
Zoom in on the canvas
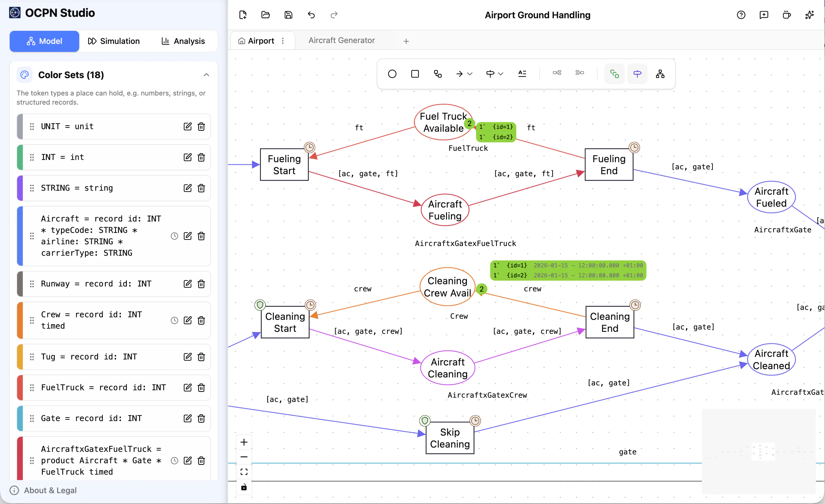click(244, 442)
